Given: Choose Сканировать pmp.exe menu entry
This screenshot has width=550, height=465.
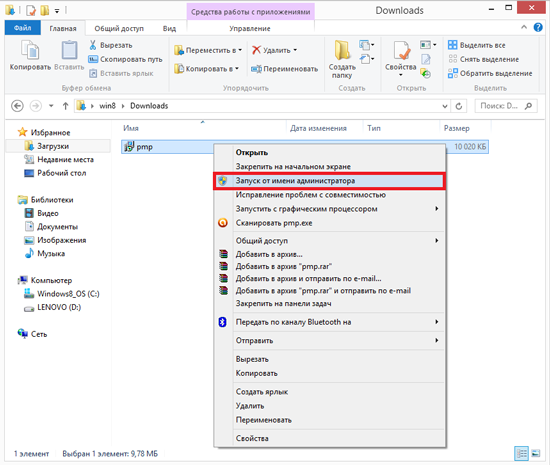Looking at the screenshot, I should click(x=330, y=223).
